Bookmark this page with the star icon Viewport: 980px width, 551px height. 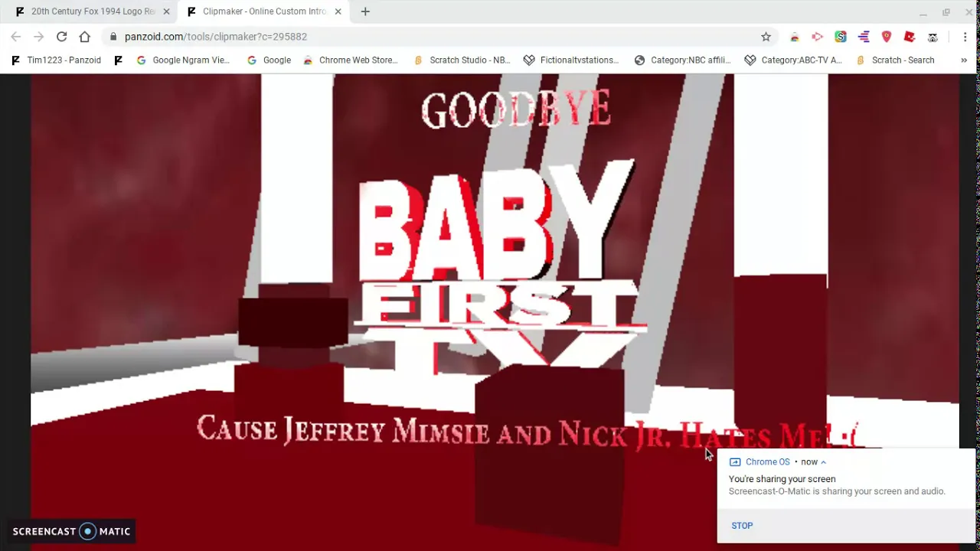766,37
